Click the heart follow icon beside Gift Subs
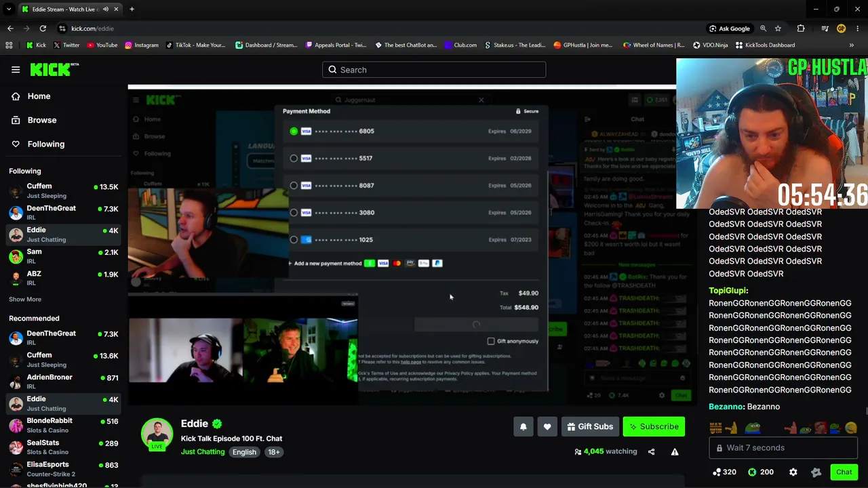 (x=547, y=426)
